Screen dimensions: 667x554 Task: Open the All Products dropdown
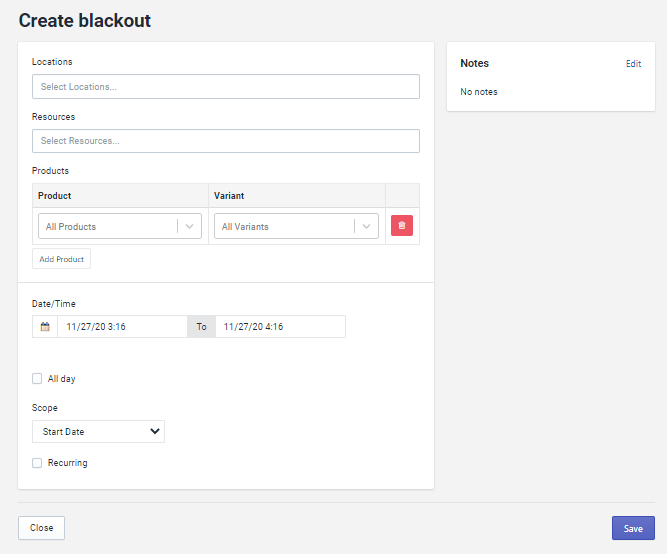tap(110, 227)
